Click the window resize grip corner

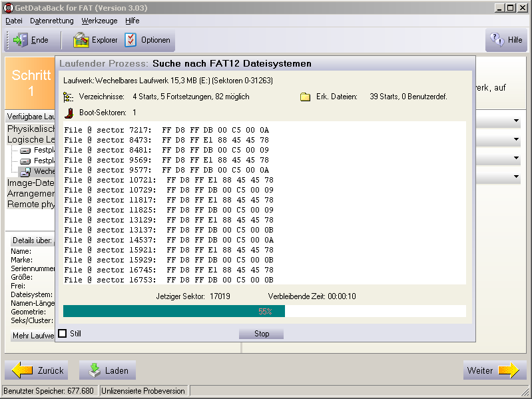(524, 391)
